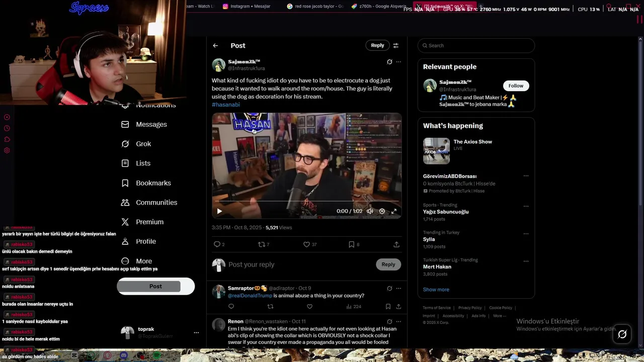Mute the video with the speaker icon

tap(370, 211)
